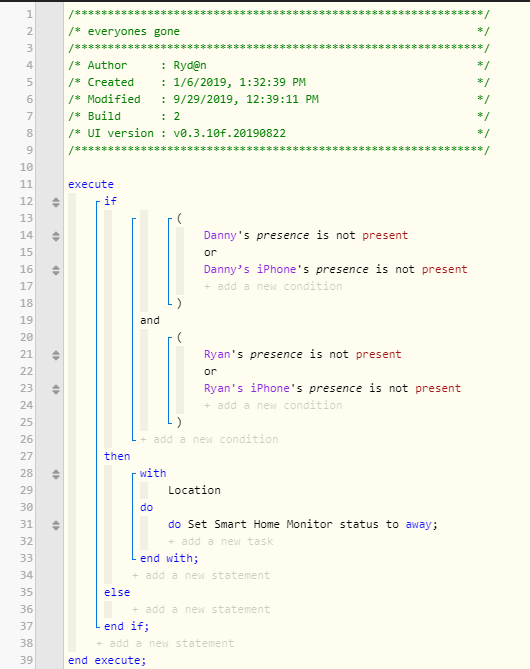This screenshot has width=530, height=669.
Task: Add a new condition under Ryan's group
Action: pos(273,405)
